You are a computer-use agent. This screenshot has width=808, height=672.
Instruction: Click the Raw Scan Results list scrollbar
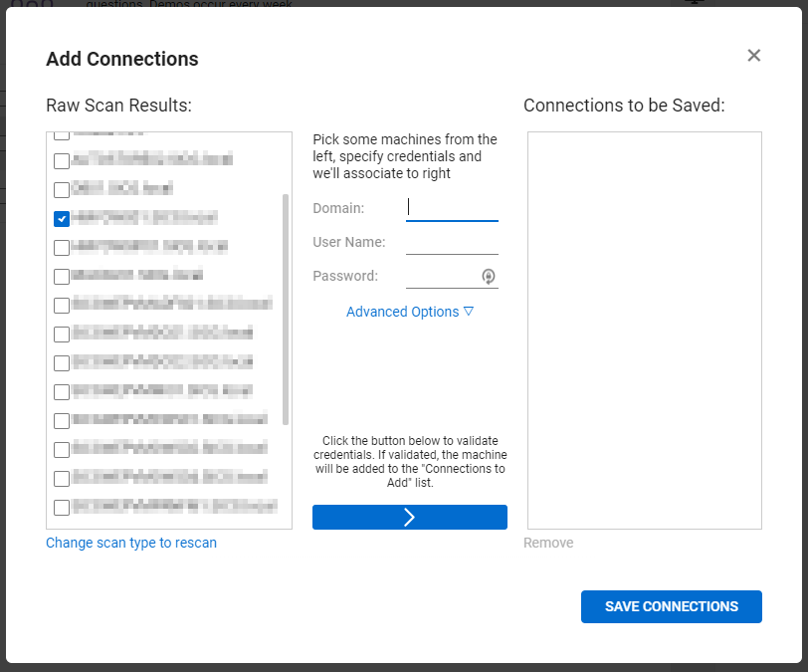(286, 310)
